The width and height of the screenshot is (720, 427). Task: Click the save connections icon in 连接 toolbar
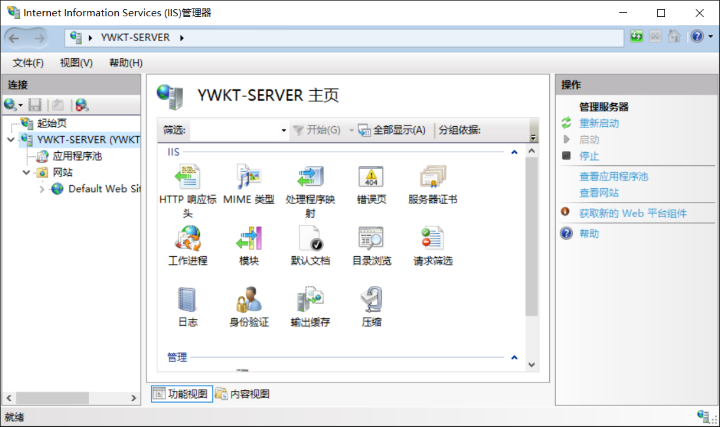click(x=35, y=105)
